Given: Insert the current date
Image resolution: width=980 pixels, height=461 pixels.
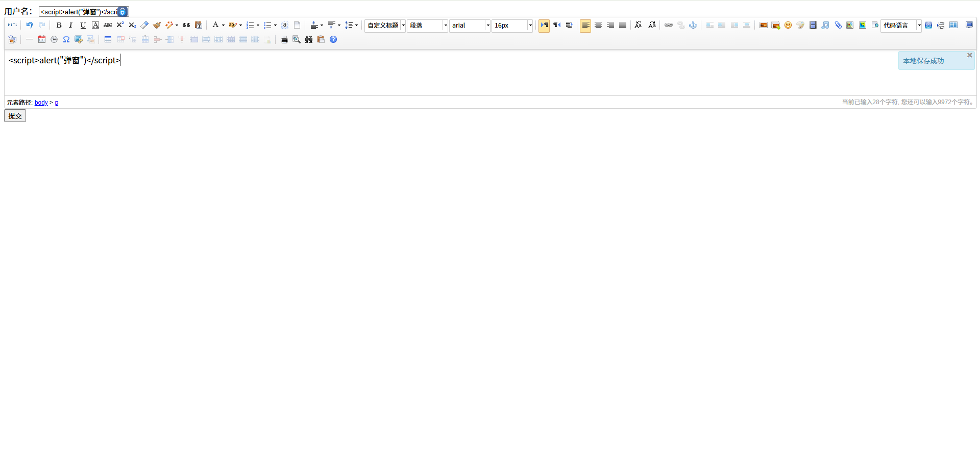Looking at the screenshot, I should [x=42, y=39].
